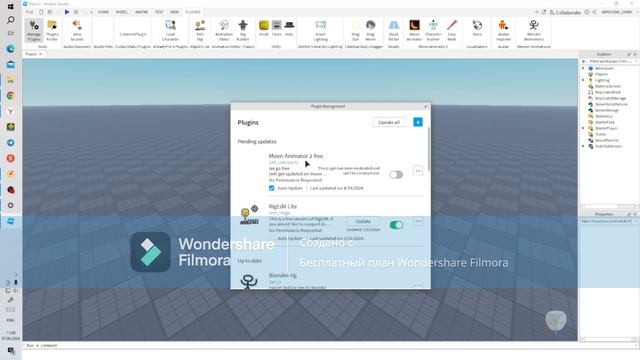The height and width of the screenshot is (360, 640).
Task: Expand the Lighting node in Explorer
Action: tap(584, 80)
